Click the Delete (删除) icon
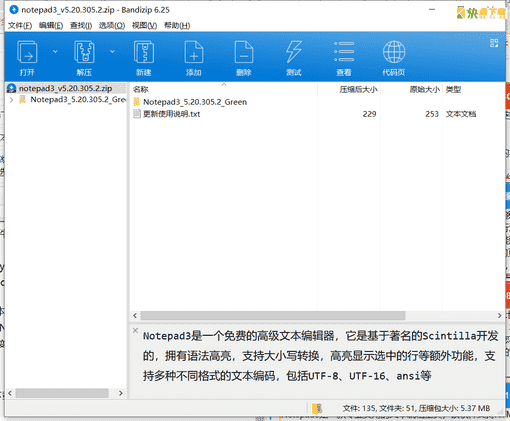The height and width of the screenshot is (421, 510). [244, 52]
